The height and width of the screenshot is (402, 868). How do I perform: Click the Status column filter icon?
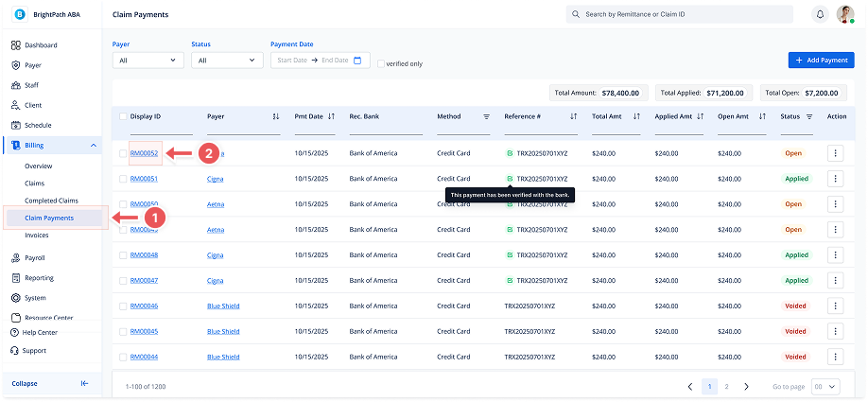pos(809,116)
